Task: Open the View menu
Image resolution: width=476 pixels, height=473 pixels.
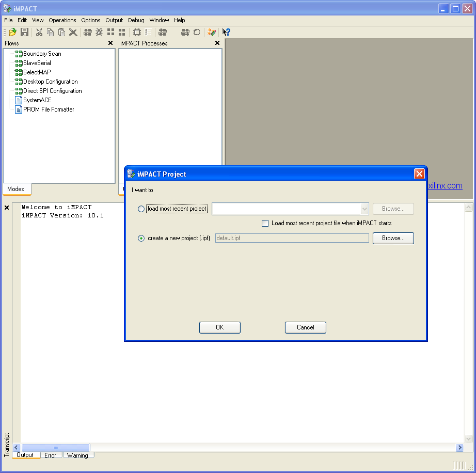Action: (38, 20)
